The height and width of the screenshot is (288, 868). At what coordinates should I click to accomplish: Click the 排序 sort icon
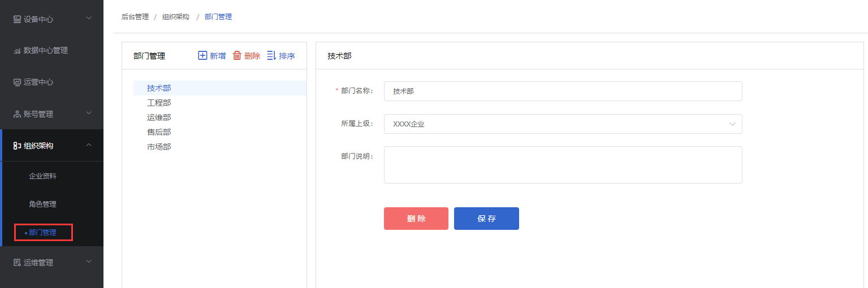pos(271,55)
